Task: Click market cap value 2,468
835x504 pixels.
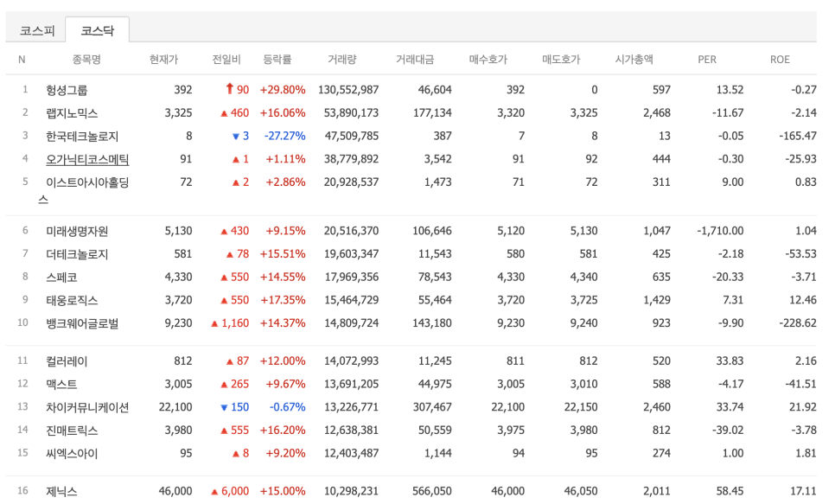Action: point(657,113)
